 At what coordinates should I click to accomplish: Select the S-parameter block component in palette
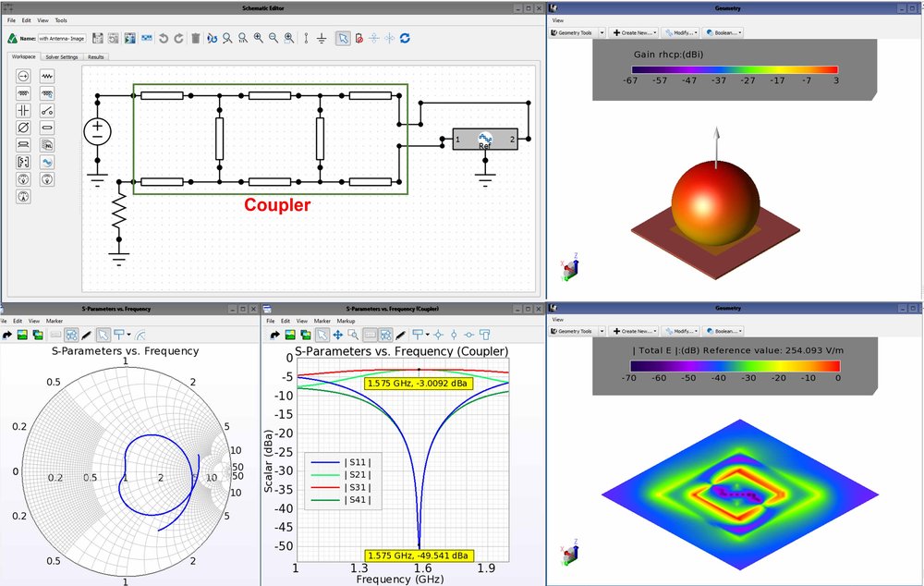[x=23, y=162]
